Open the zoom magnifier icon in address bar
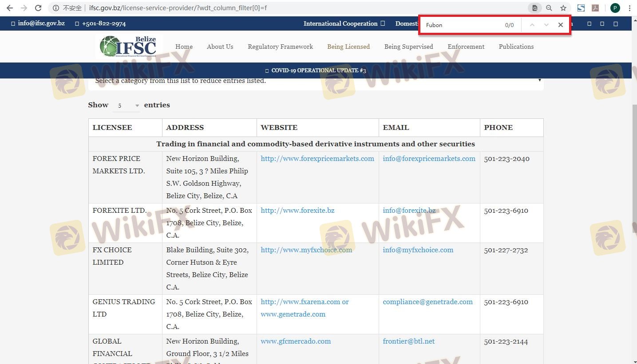Viewport: 637px width, 364px height. (549, 8)
